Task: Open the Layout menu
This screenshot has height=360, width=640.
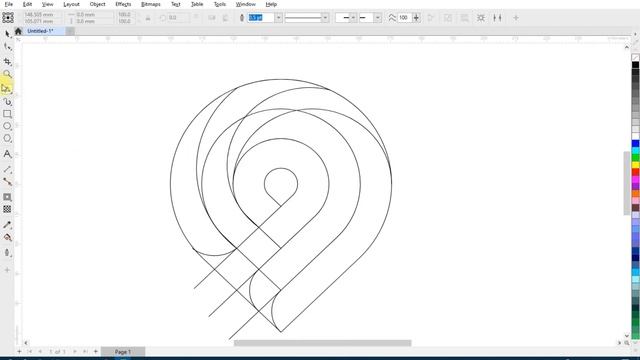Action: [71, 4]
